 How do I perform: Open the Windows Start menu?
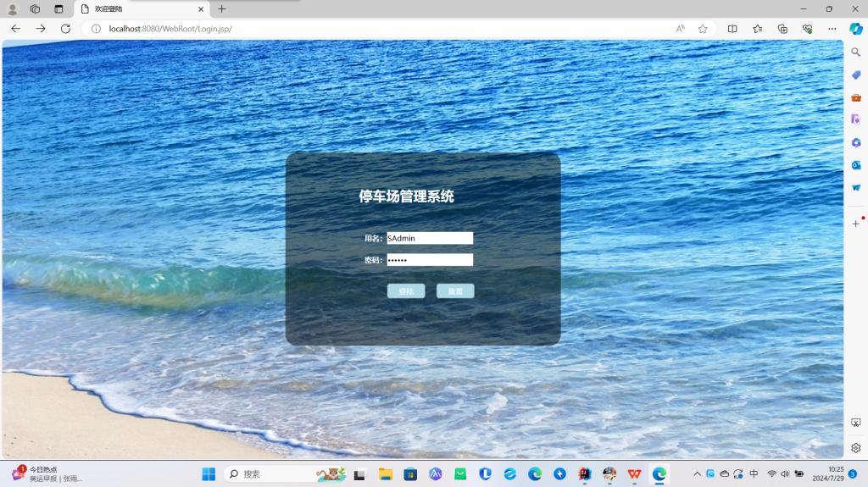209,474
